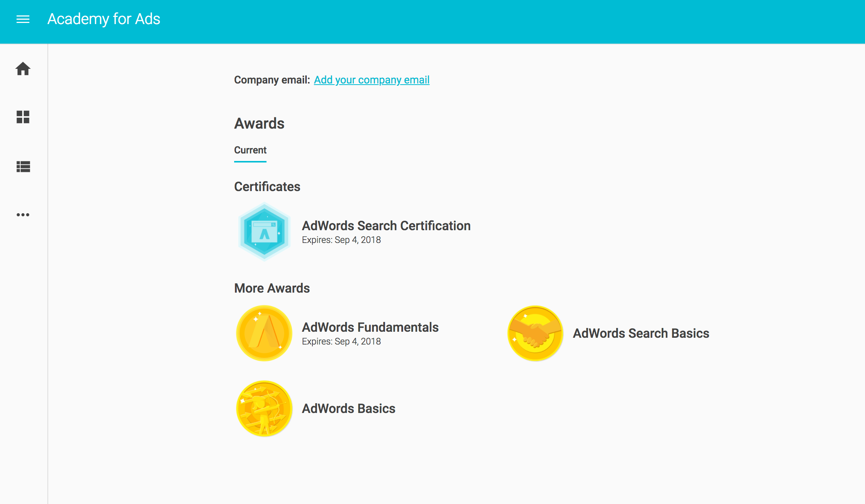
Task: Click the AdWords Fundamentals gold badge
Action: [264, 333]
